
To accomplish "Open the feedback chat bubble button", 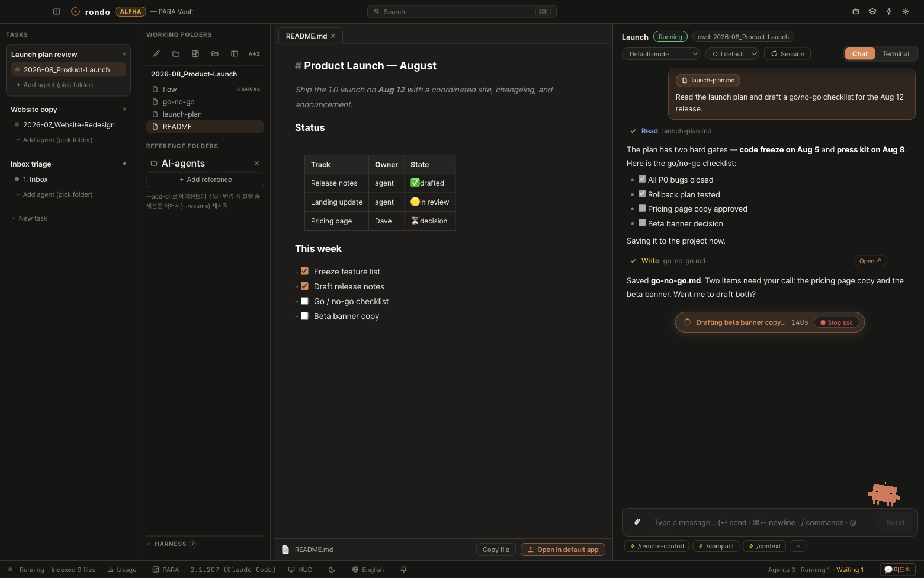I will click(897, 570).
